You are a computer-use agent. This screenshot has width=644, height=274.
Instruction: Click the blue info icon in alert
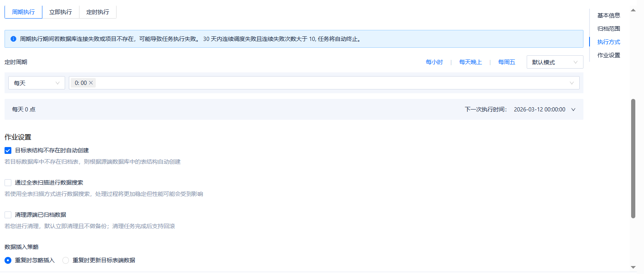pyautogui.click(x=13, y=39)
